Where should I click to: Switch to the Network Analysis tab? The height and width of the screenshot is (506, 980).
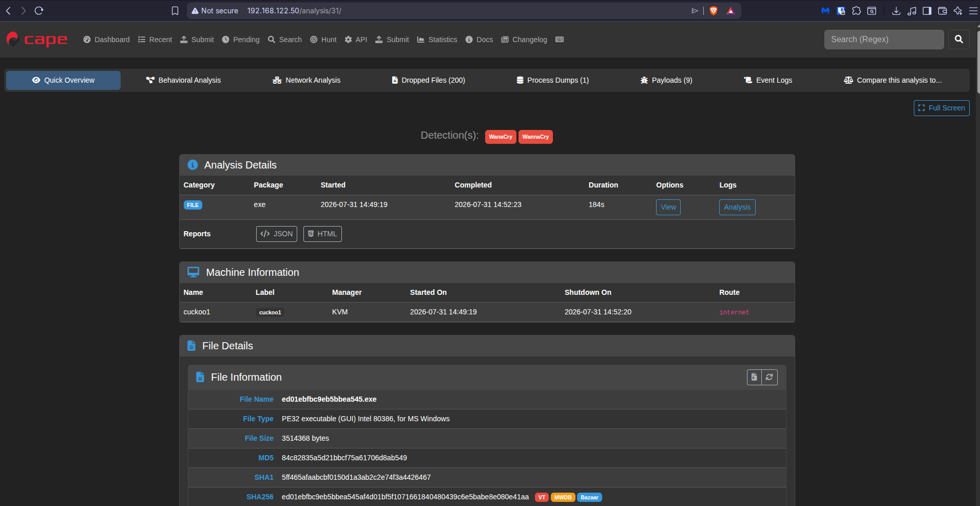306,80
